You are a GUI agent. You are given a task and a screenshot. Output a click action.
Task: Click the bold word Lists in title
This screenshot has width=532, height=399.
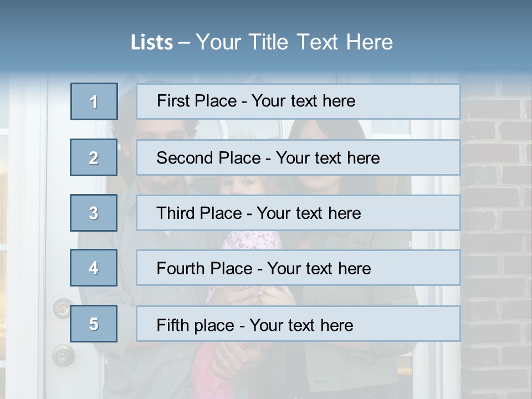[152, 42]
